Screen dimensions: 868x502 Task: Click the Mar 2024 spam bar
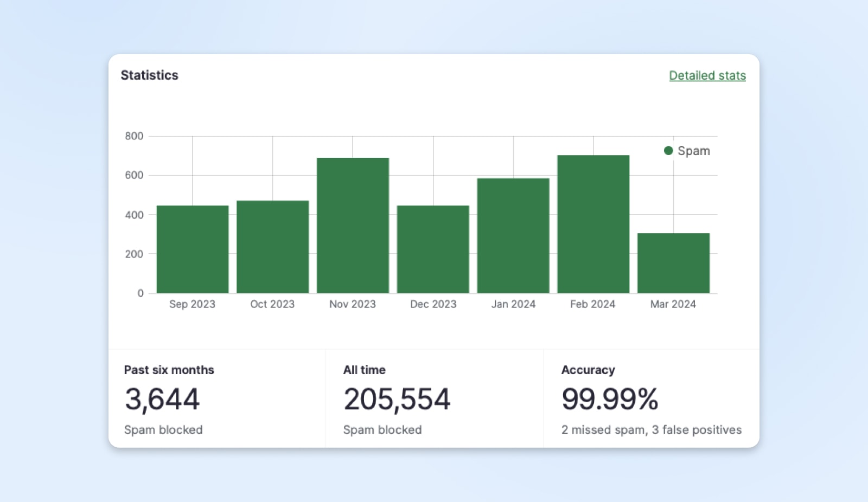coord(673,263)
